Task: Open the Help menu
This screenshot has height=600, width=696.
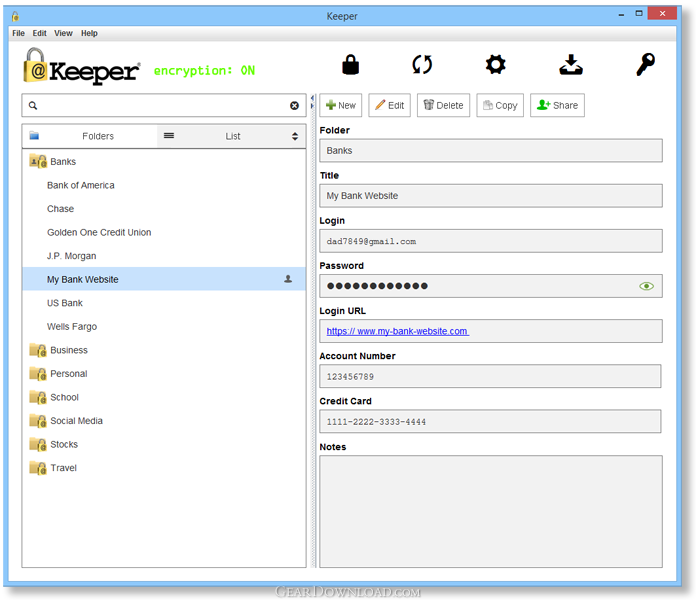Action: [x=89, y=33]
